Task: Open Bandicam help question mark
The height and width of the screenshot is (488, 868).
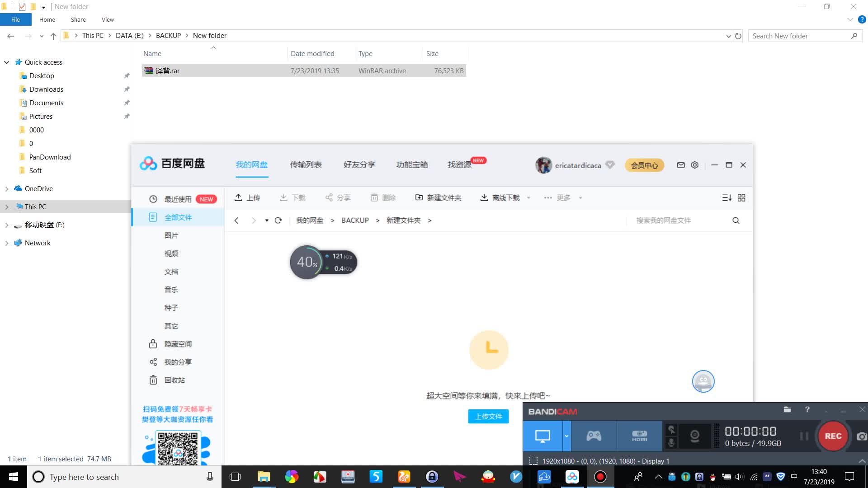Action: click(x=807, y=409)
